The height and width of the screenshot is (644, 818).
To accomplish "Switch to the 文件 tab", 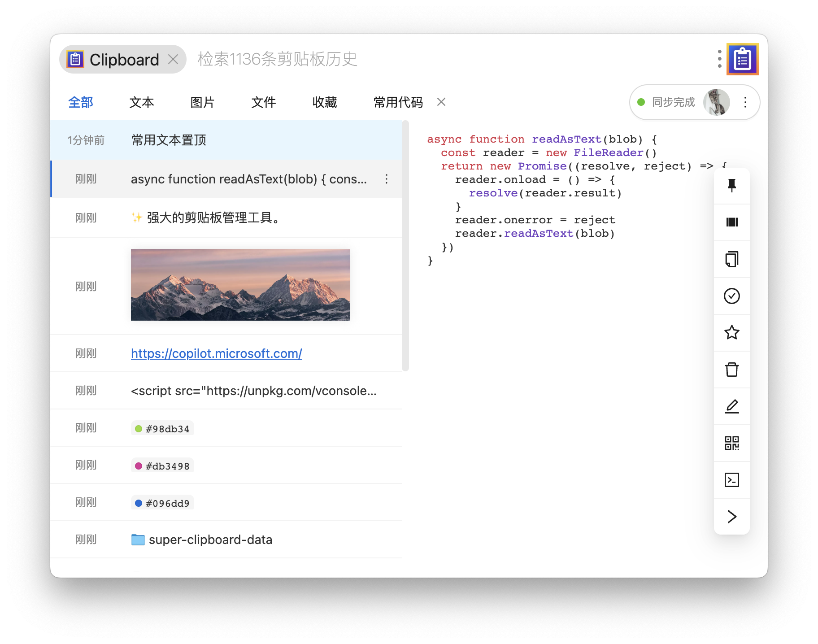I will [x=264, y=102].
